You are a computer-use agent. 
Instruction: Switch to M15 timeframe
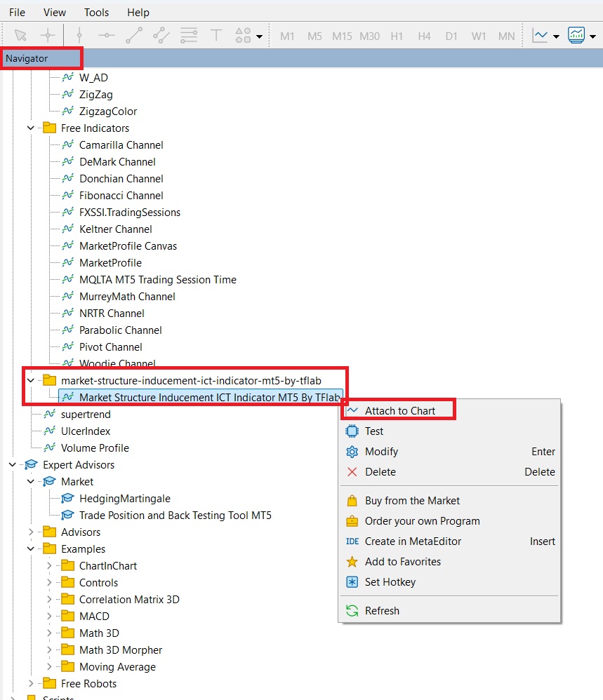(342, 36)
